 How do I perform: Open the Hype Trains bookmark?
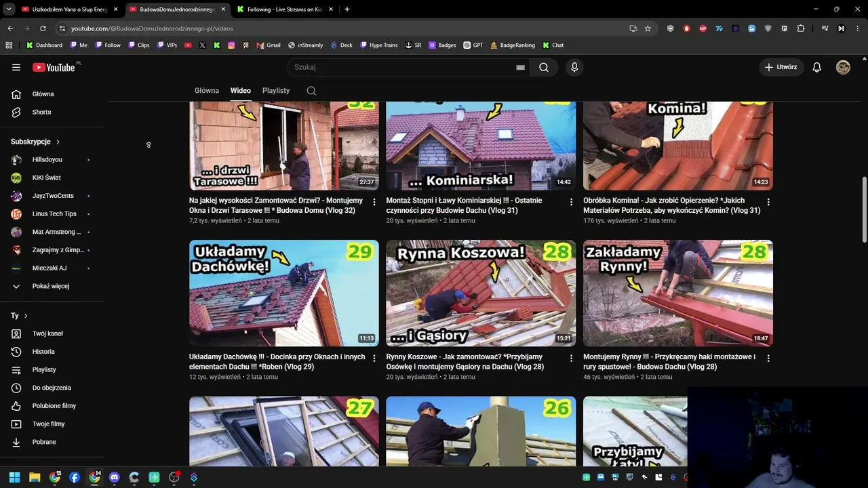coord(379,45)
